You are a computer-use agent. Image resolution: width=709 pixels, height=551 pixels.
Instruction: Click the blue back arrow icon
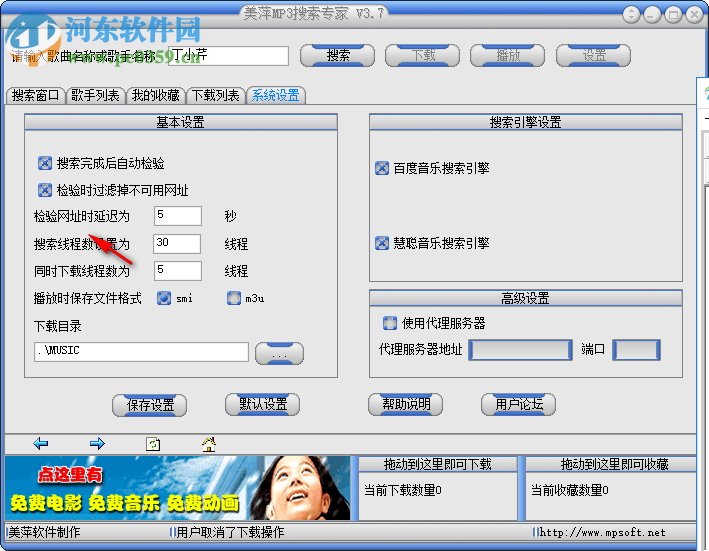[41, 443]
